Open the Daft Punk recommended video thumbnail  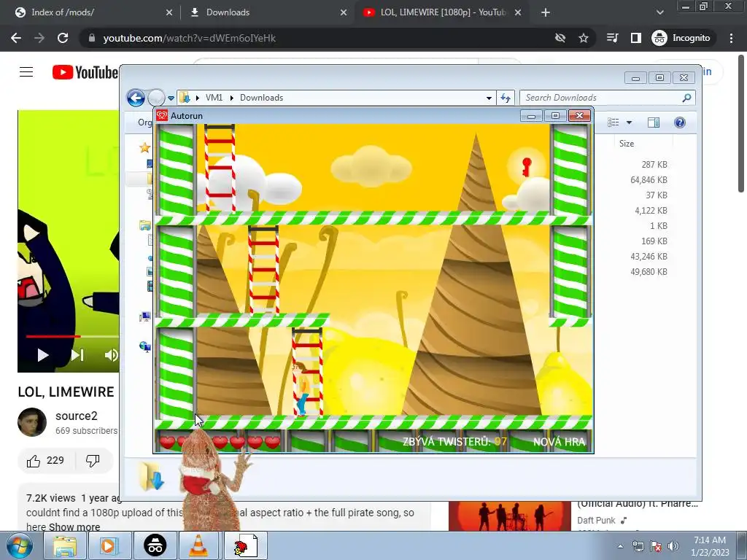pyautogui.click(x=509, y=516)
